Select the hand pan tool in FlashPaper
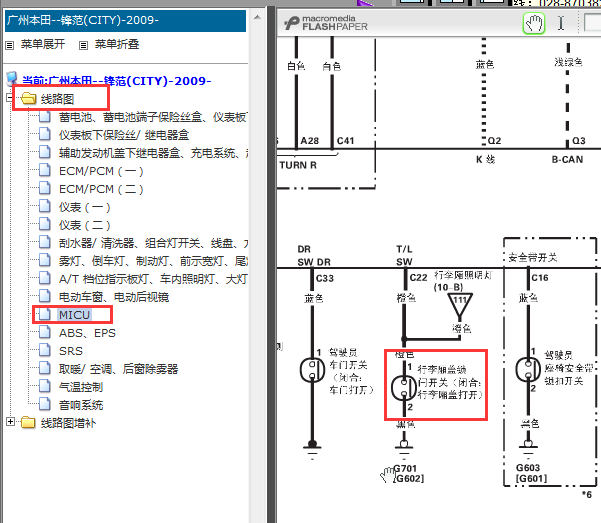Screen dimensions: 601x523 [534, 23]
